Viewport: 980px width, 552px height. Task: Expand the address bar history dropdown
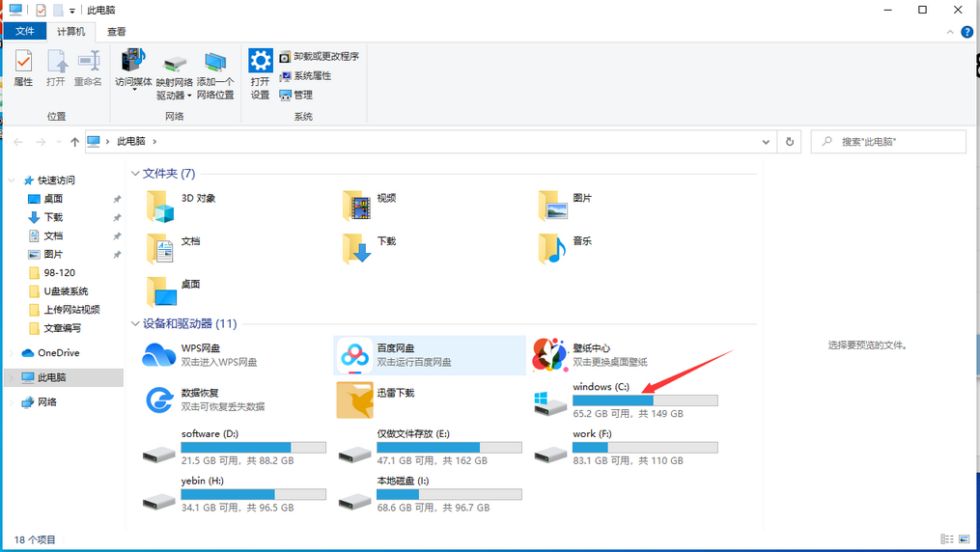(767, 142)
